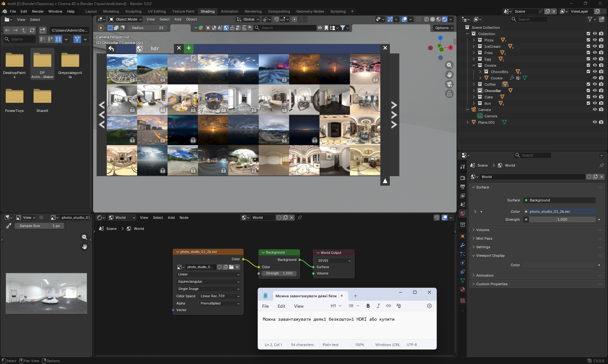608x364 pixels.
Task: Open the Render menu
Action: (x=38, y=11)
